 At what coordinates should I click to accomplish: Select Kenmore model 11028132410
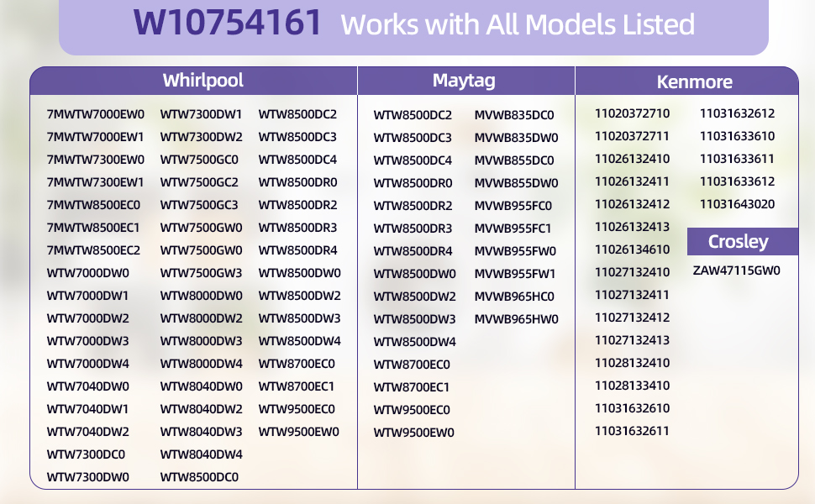tap(632, 363)
